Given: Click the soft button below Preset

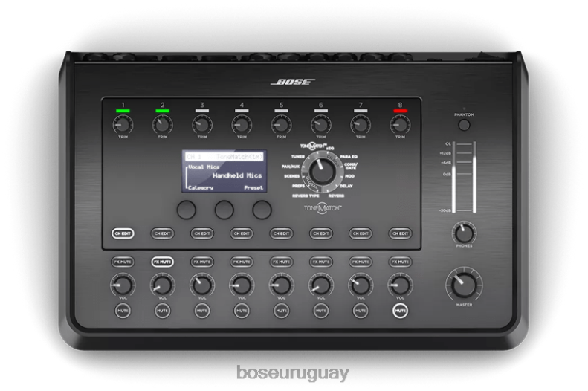Looking at the screenshot, I should pyautogui.click(x=262, y=210).
